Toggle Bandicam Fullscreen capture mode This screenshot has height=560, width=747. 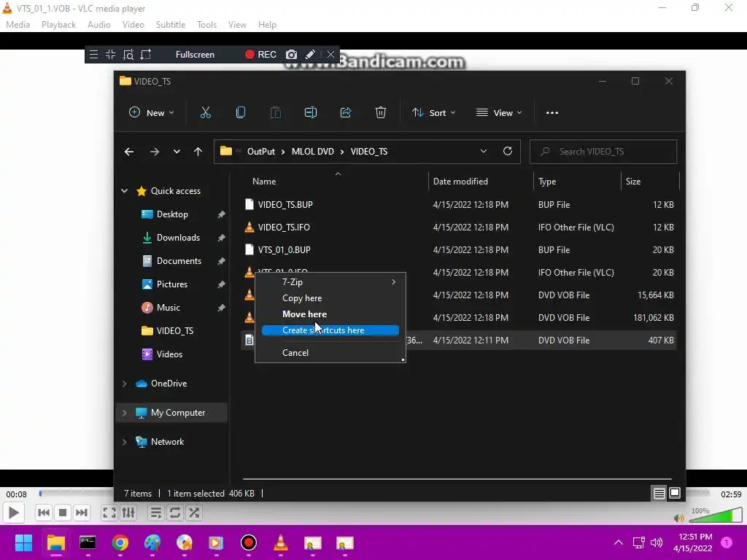(x=195, y=54)
